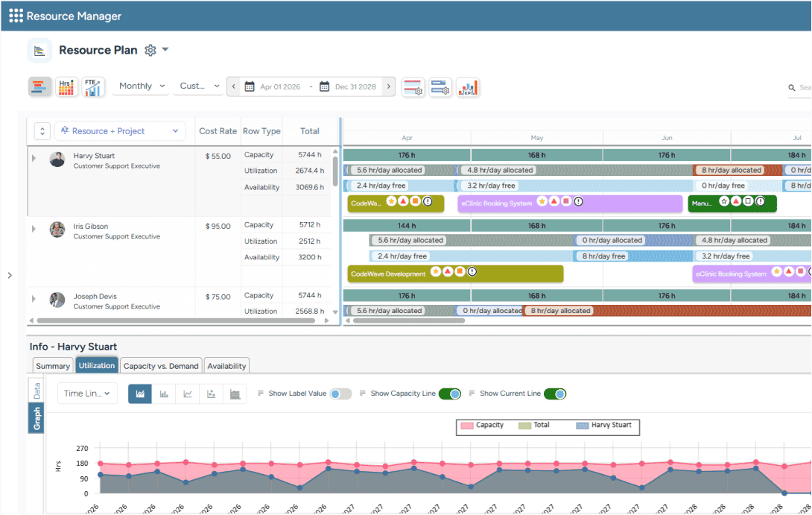Image resolution: width=812 pixels, height=515 pixels.
Task: Open the Monthly timescale dropdown
Action: point(142,86)
